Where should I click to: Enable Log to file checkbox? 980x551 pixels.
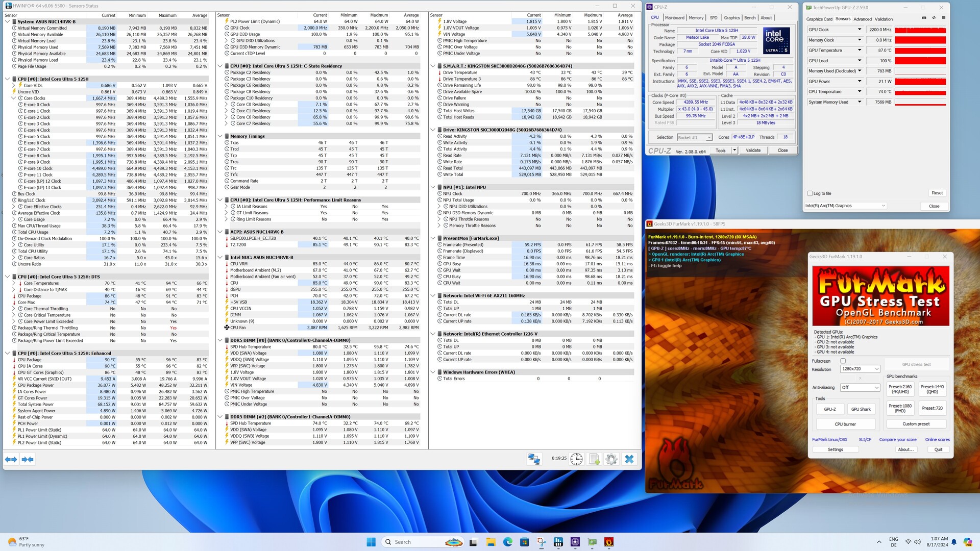[810, 193]
